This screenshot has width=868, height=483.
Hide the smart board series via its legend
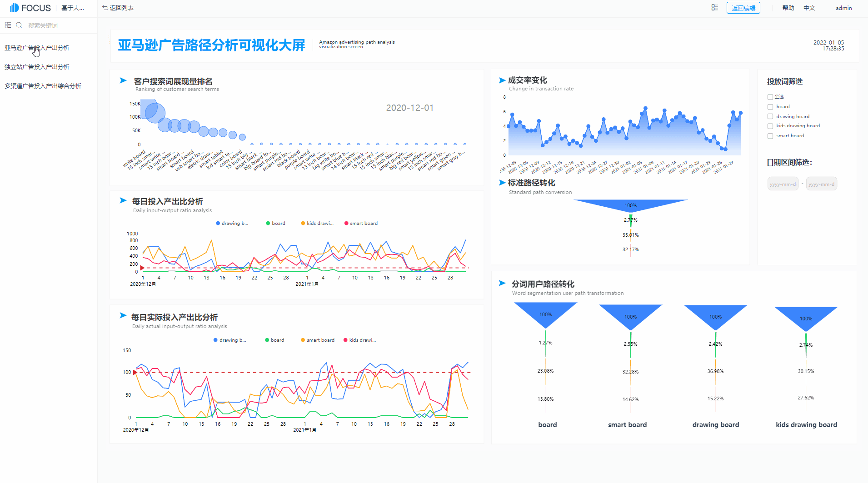pyautogui.click(x=361, y=223)
